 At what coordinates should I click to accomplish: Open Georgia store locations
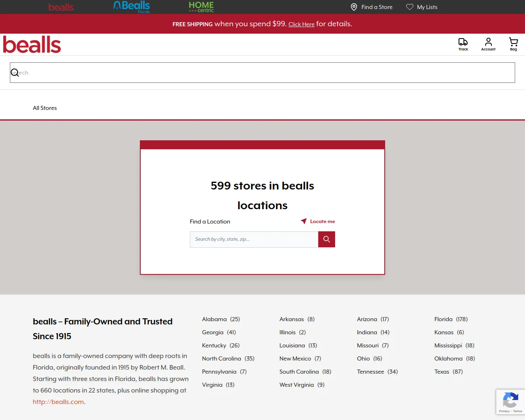click(219, 332)
